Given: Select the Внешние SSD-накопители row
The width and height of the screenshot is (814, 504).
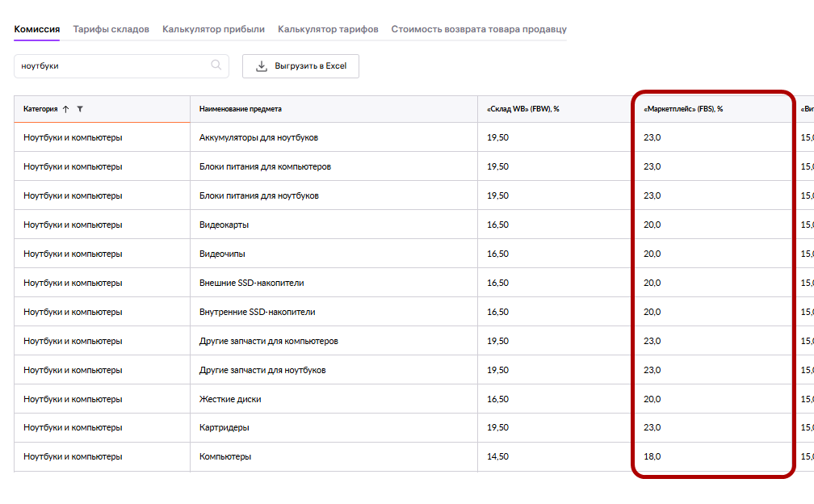Looking at the screenshot, I should pyautogui.click(x=251, y=283).
